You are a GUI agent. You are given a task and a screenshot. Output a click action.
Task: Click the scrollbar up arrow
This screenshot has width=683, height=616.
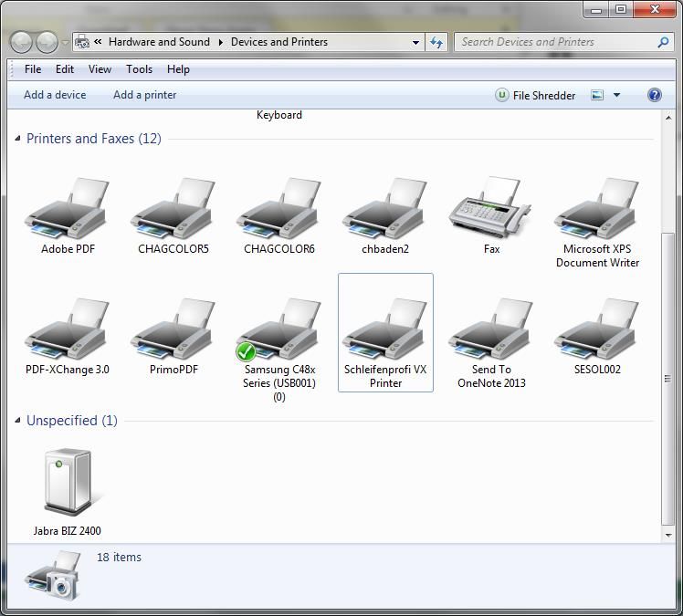[x=668, y=118]
